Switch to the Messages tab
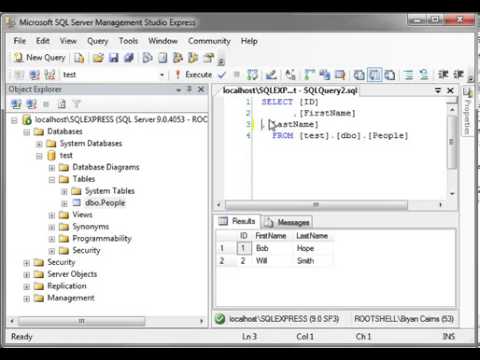The width and height of the screenshot is (480, 360). [x=287, y=222]
